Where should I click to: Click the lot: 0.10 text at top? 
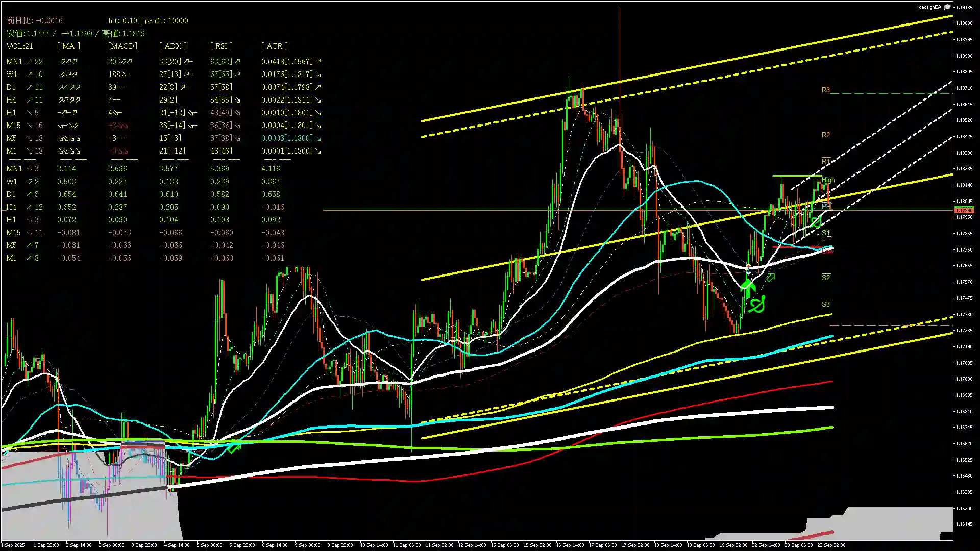pyautogui.click(x=122, y=21)
